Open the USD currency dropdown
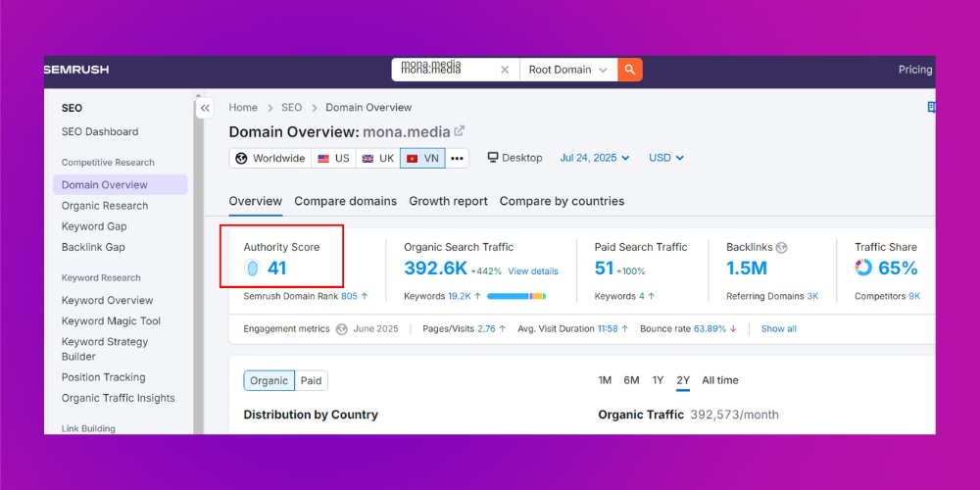The height and width of the screenshot is (490, 980). [x=666, y=158]
